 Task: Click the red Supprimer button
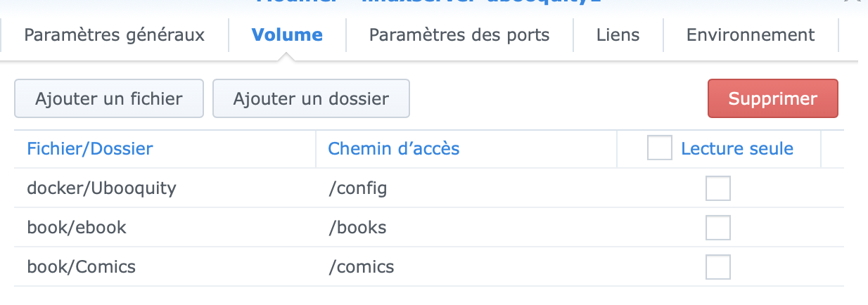pyautogui.click(x=772, y=98)
